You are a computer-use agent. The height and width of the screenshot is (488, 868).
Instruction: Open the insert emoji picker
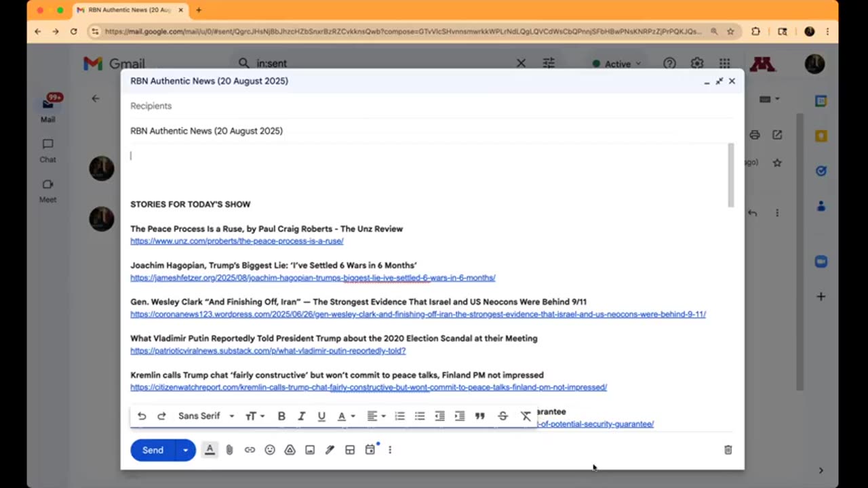pyautogui.click(x=270, y=450)
